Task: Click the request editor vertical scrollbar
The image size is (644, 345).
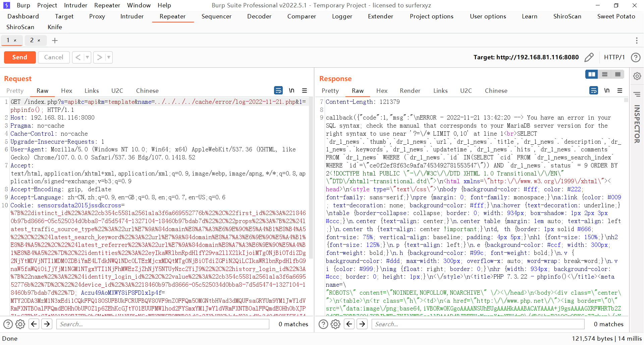Action: [311, 178]
